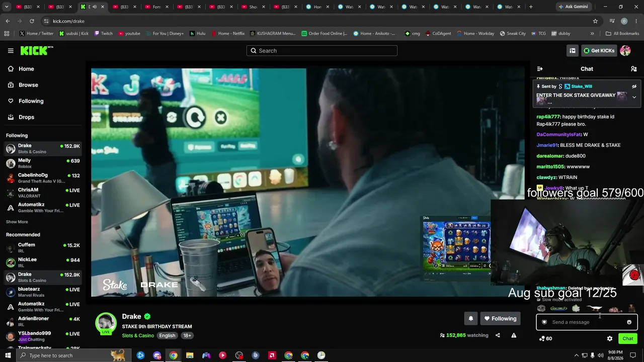Open YSLbando999 Just Chatting channel
The height and width of the screenshot is (362, 644).
43,336
